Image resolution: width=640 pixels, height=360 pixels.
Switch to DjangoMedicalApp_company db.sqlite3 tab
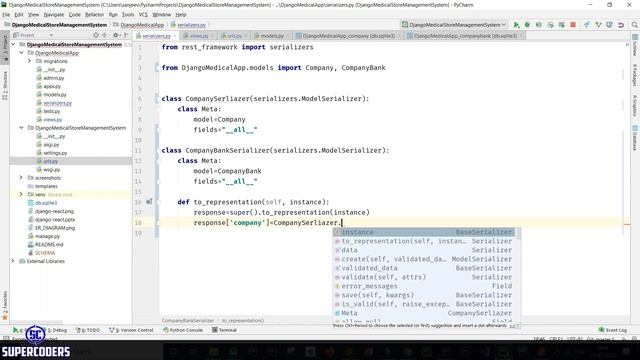click(x=348, y=36)
